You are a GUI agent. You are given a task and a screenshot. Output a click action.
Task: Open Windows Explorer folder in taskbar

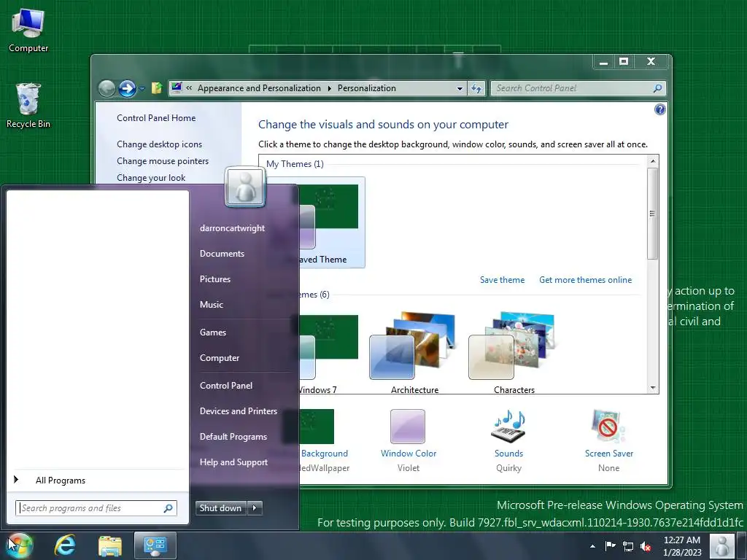[x=110, y=545]
